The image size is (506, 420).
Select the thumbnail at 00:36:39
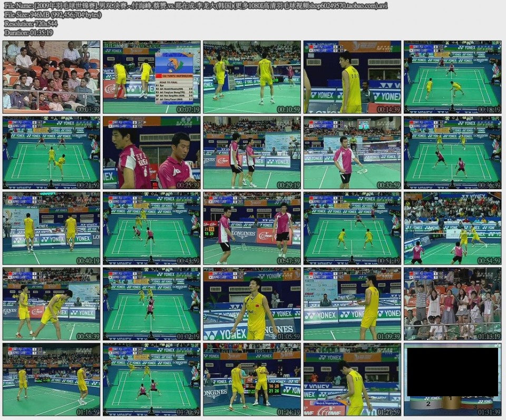(x=453, y=153)
